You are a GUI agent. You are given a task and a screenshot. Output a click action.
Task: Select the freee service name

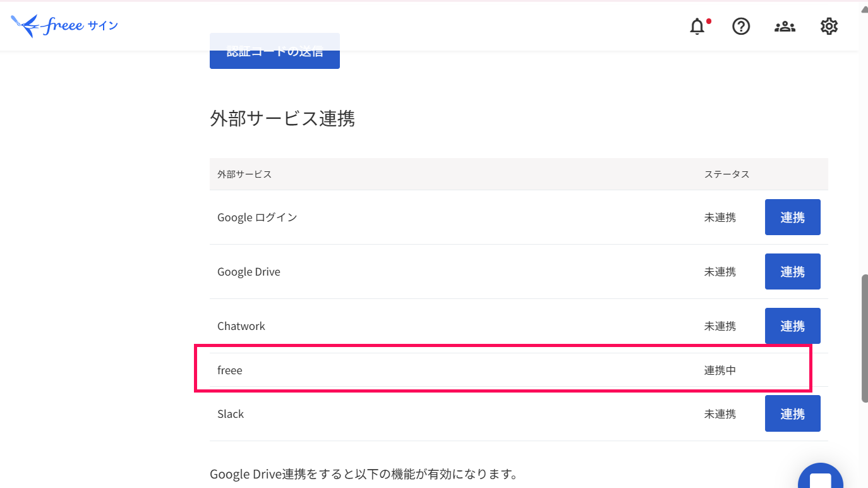[x=230, y=370]
